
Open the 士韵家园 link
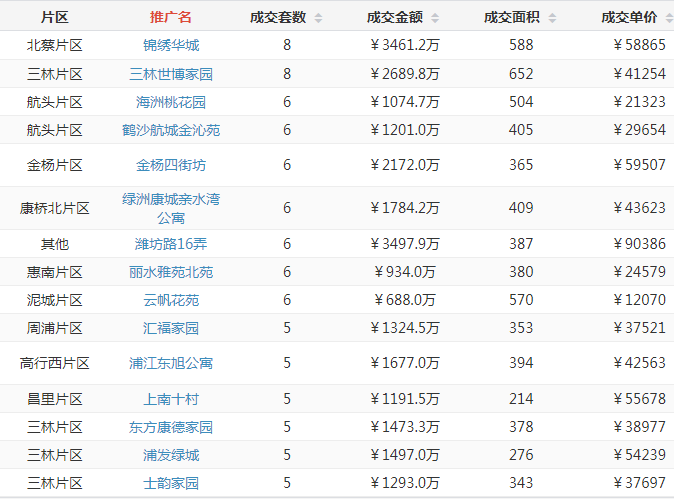coord(171,483)
